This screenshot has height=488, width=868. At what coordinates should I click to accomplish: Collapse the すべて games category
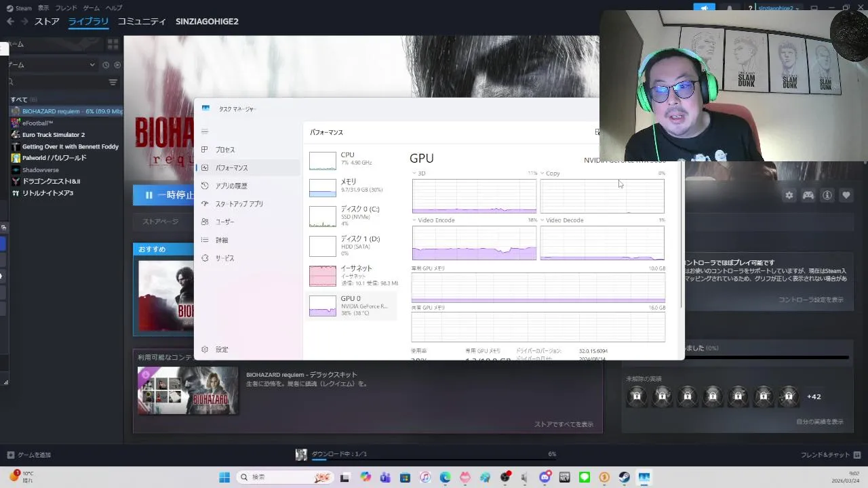(19, 100)
